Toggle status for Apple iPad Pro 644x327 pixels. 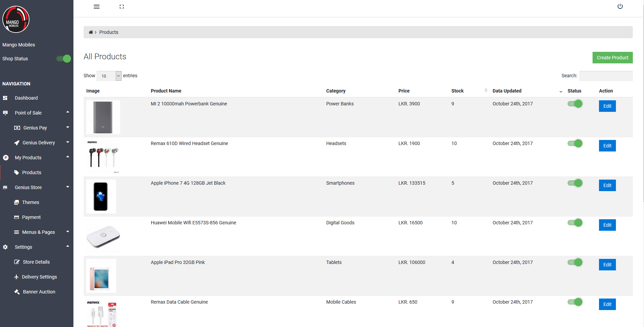575,262
